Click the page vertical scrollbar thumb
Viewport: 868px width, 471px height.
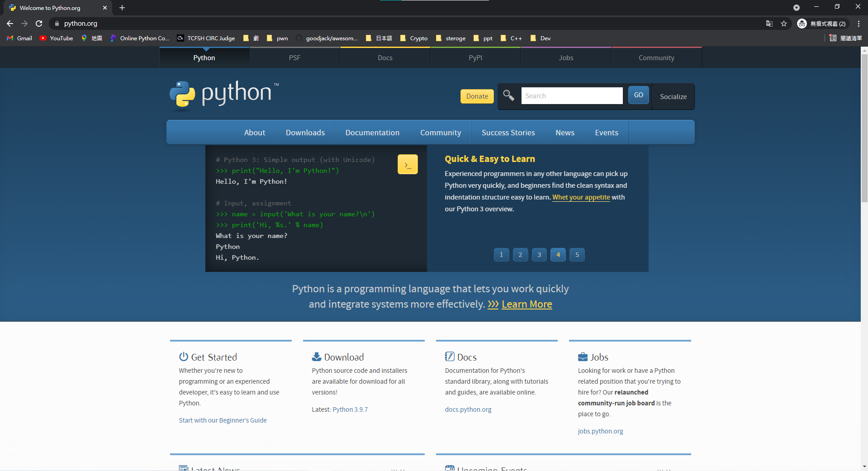point(864,128)
